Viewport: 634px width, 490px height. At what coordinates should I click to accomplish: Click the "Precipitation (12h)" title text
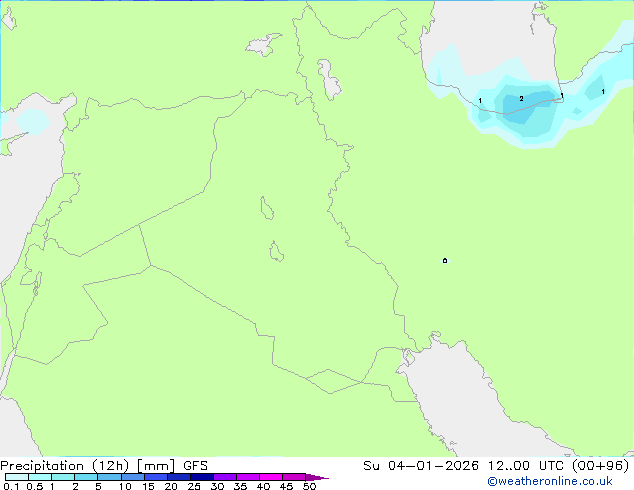click(x=64, y=466)
